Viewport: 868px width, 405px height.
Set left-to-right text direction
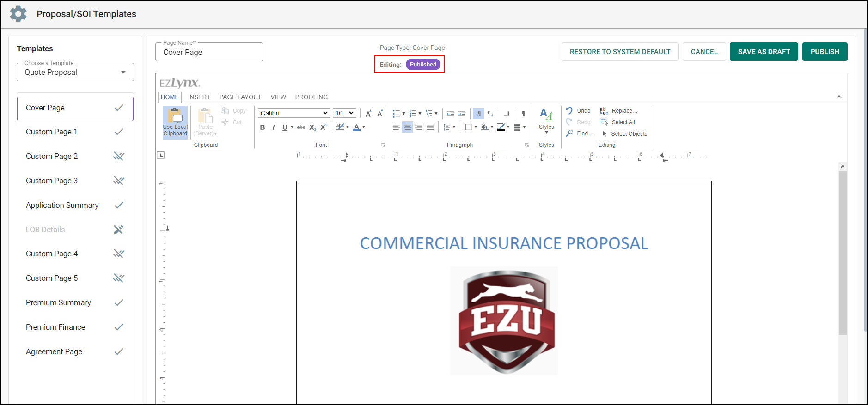478,114
